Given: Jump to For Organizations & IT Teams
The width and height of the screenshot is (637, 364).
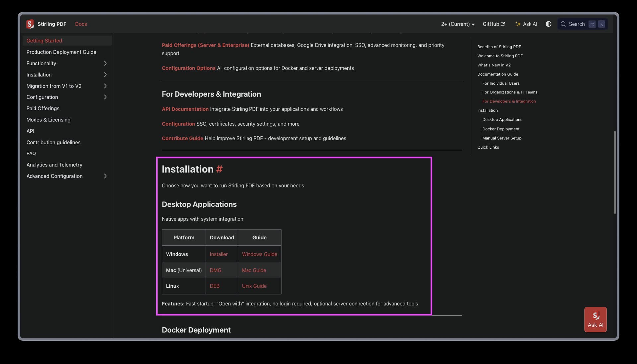Looking at the screenshot, I should pyautogui.click(x=510, y=92).
